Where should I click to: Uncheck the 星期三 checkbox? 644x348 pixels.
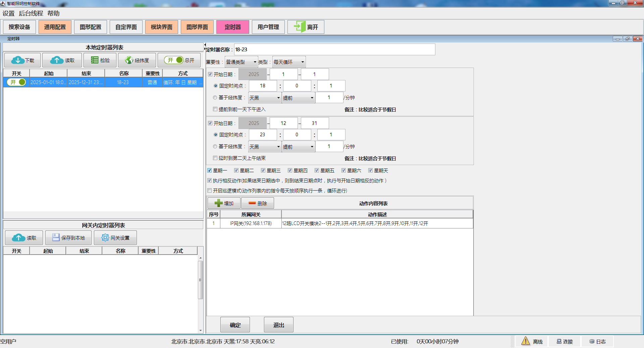click(263, 170)
